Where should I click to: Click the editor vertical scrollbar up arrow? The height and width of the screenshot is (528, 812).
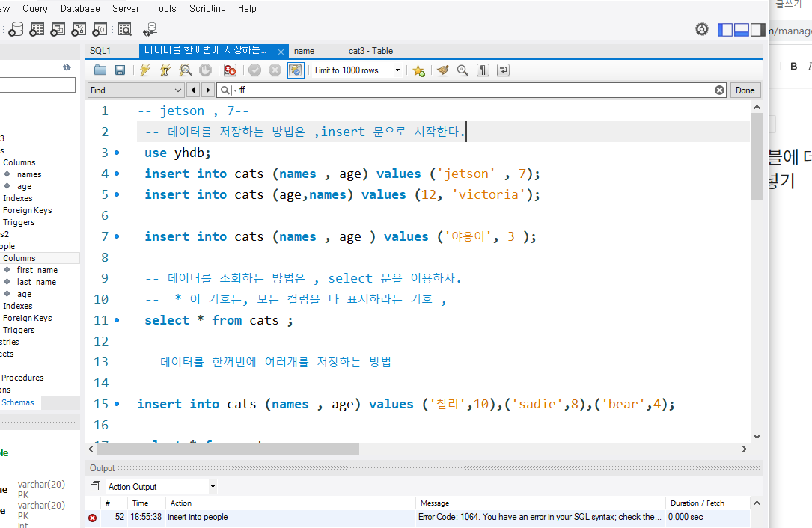pos(757,107)
